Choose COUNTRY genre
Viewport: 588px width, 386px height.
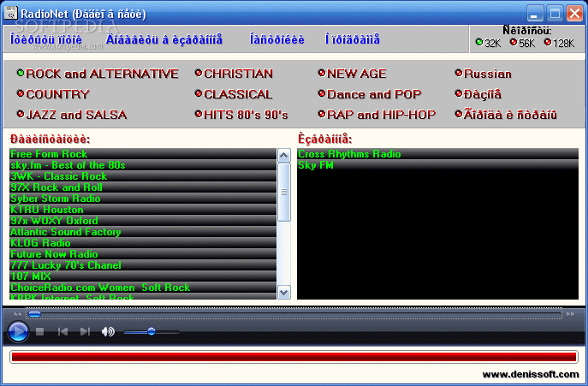[x=53, y=94]
